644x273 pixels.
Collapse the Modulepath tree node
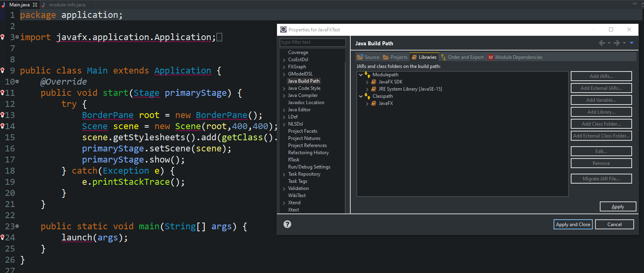point(361,75)
